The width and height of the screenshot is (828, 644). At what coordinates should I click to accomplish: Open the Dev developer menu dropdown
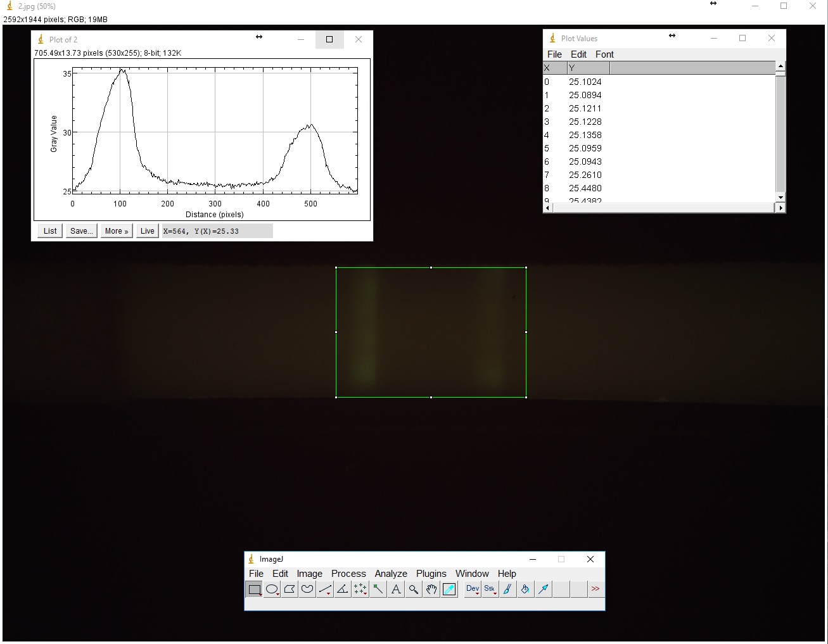click(473, 590)
